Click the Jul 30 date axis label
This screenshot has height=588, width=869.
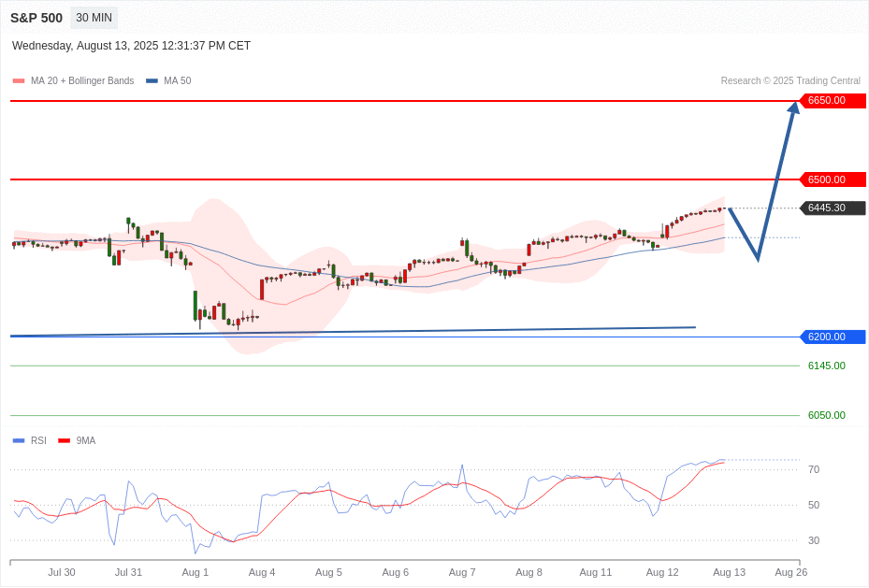coord(62,572)
